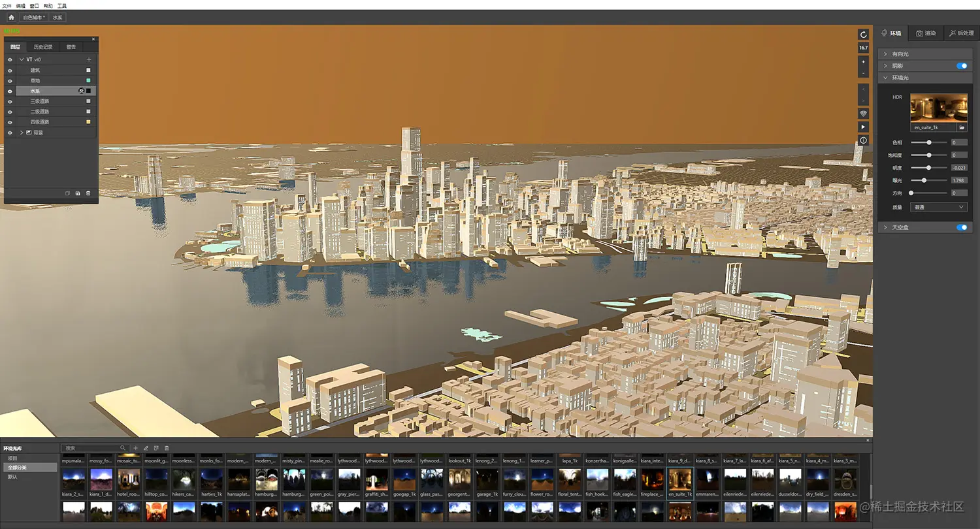Click the search magnifier icon in library
This screenshot has height=529, width=980.
tap(122, 448)
